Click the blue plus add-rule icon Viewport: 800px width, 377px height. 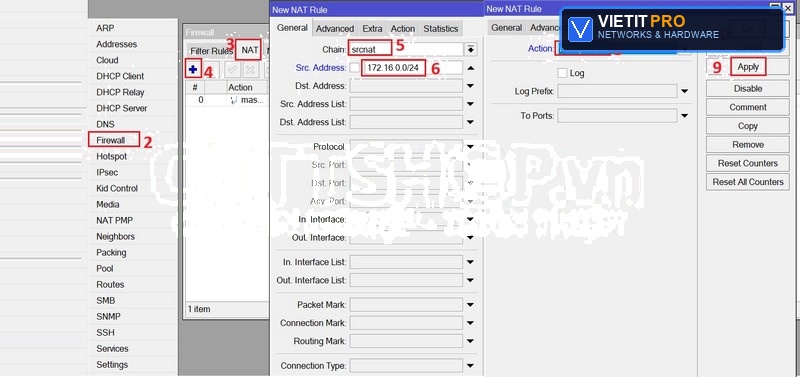pos(193,69)
